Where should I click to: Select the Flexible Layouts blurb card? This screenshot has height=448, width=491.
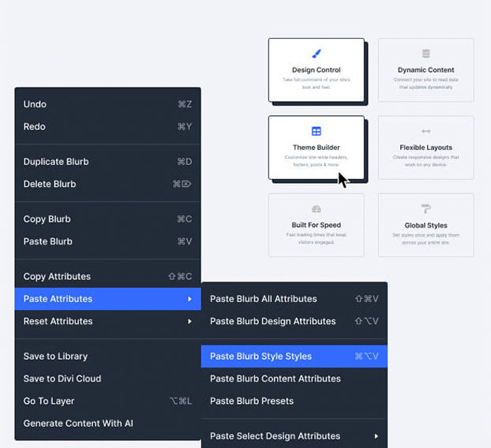click(426, 147)
